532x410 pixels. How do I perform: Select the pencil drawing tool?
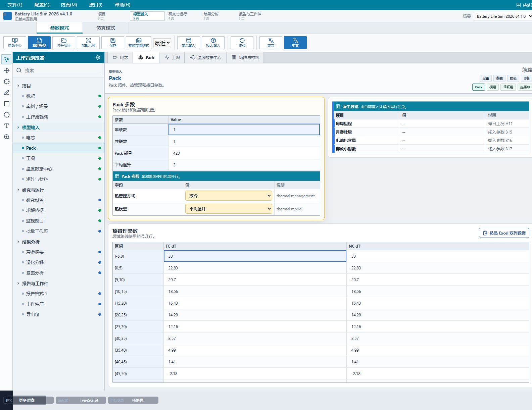[x=6, y=93]
